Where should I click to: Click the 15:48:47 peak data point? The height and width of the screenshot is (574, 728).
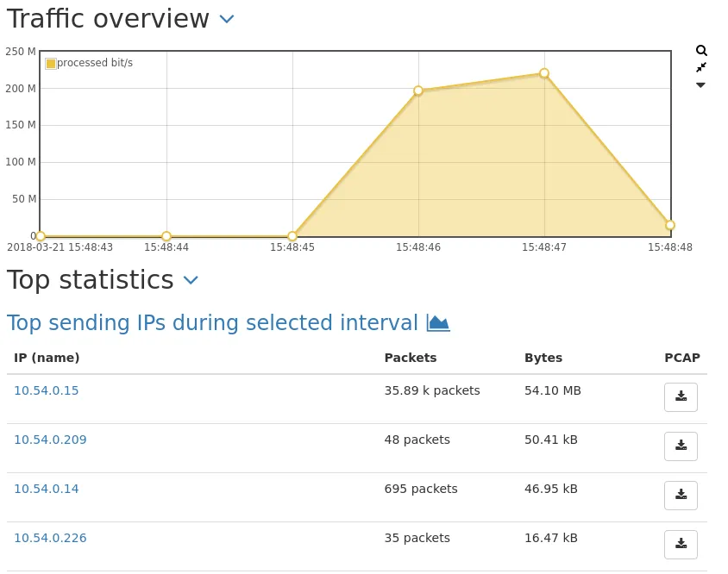click(544, 73)
